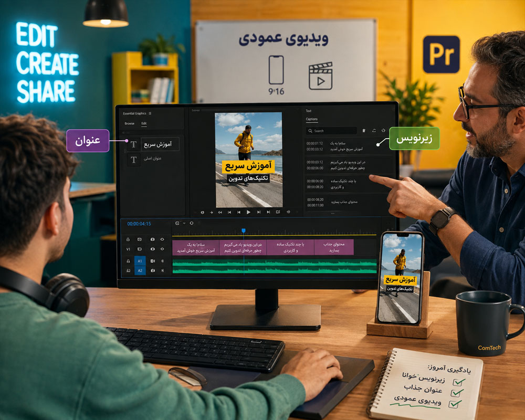Click the caption track's diamond keyframe icon
Image resolution: width=525 pixels, height=420 pixels.
click(x=162, y=239)
